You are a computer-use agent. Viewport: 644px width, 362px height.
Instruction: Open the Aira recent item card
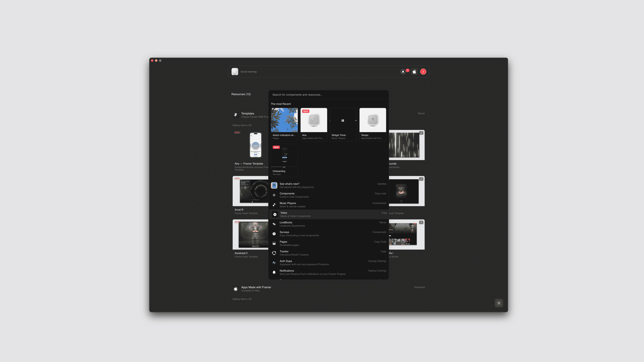pos(314,124)
